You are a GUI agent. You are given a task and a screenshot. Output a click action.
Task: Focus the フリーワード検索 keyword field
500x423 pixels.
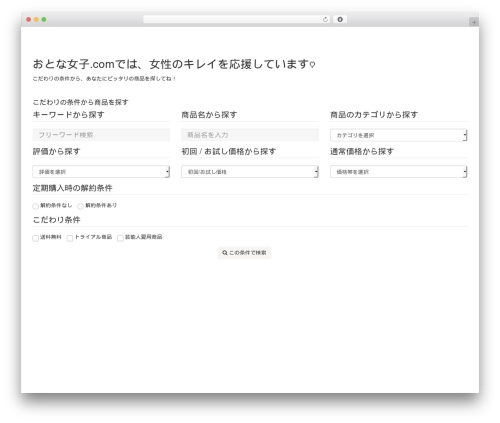pos(101,135)
